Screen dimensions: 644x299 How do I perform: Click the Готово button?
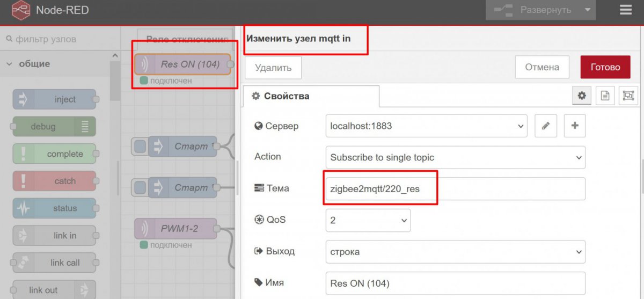point(605,67)
